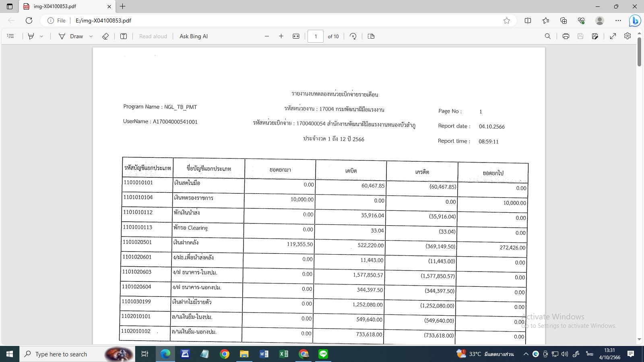This screenshot has width=644, height=362.
Task: Toggle the Add text tool
Action: pos(124,36)
